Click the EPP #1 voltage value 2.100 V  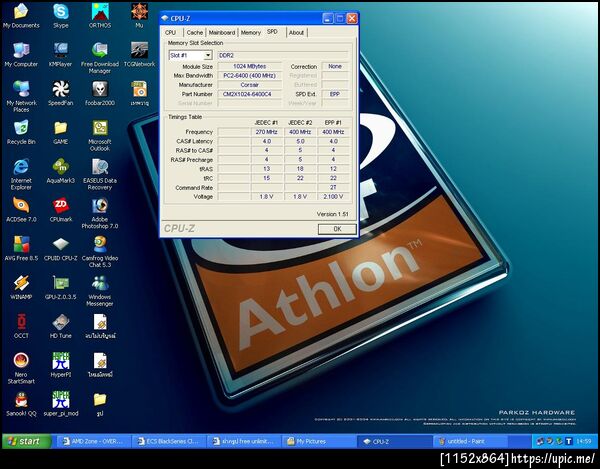click(x=333, y=197)
